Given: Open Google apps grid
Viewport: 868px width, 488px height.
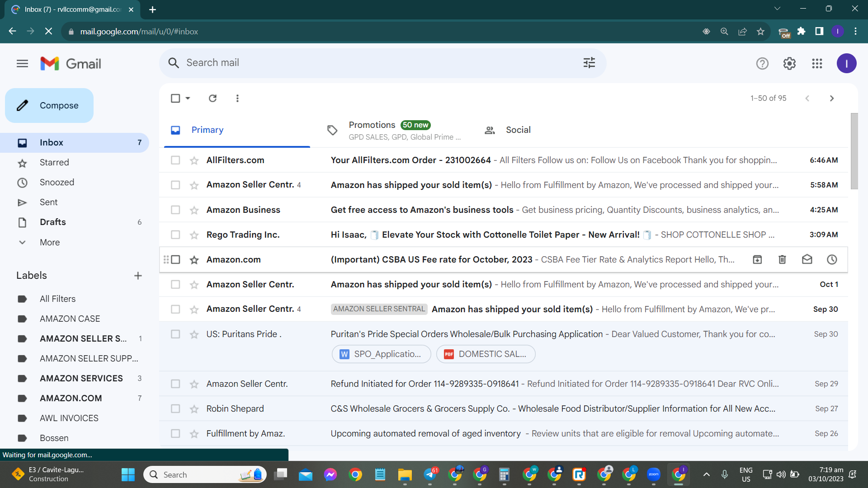Looking at the screenshot, I should click(817, 64).
